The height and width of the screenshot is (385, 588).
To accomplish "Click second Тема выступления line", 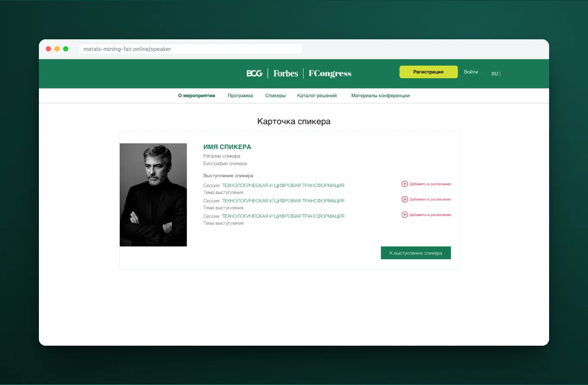I will click(x=223, y=208).
